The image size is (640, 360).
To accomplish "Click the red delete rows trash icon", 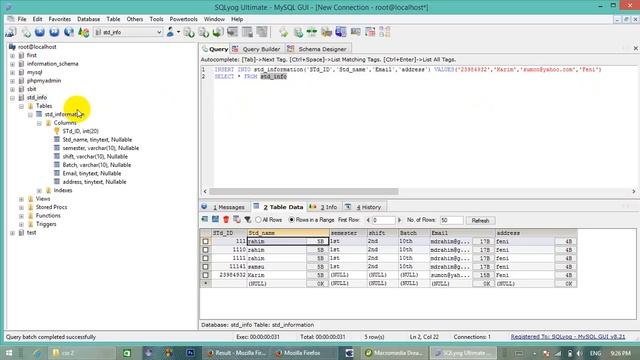I will pyautogui.click(x=226, y=220).
